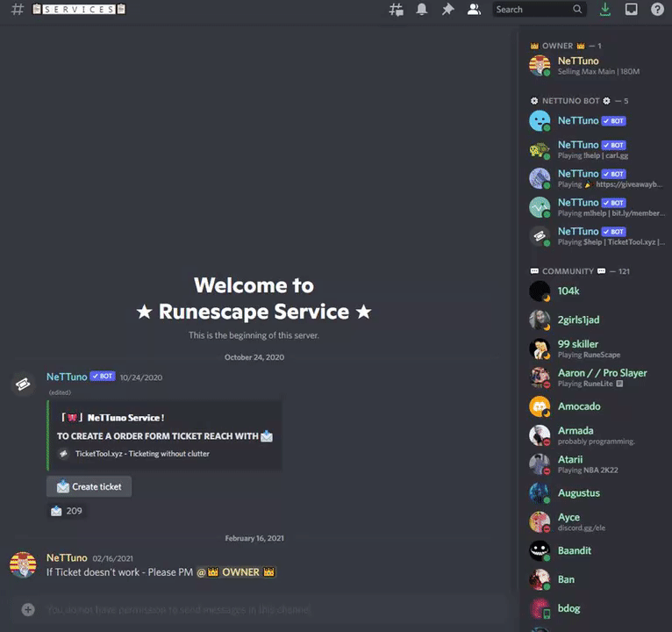The image size is (672, 632).
Task: Open member 2girls1jad profile
Action: pos(597,320)
